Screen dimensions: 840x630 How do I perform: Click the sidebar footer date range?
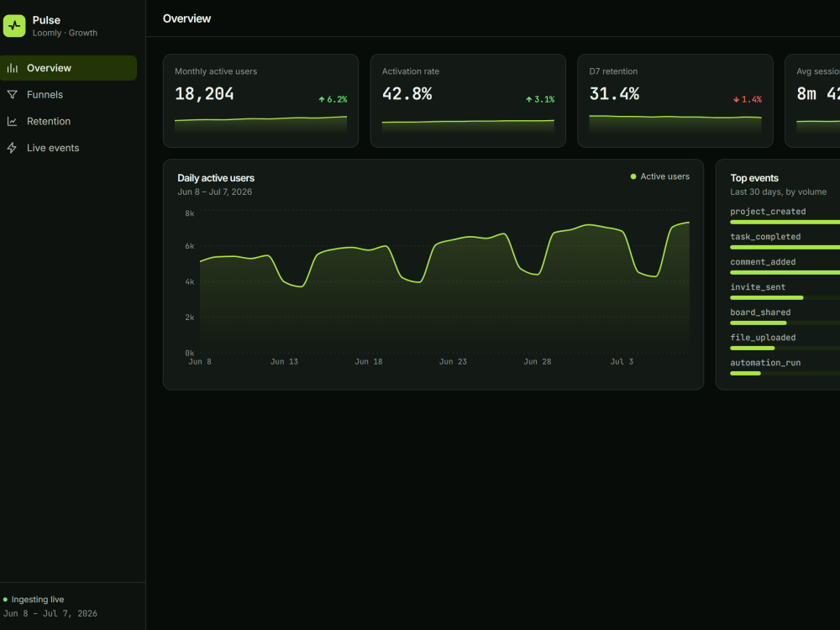[x=50, y=613]
